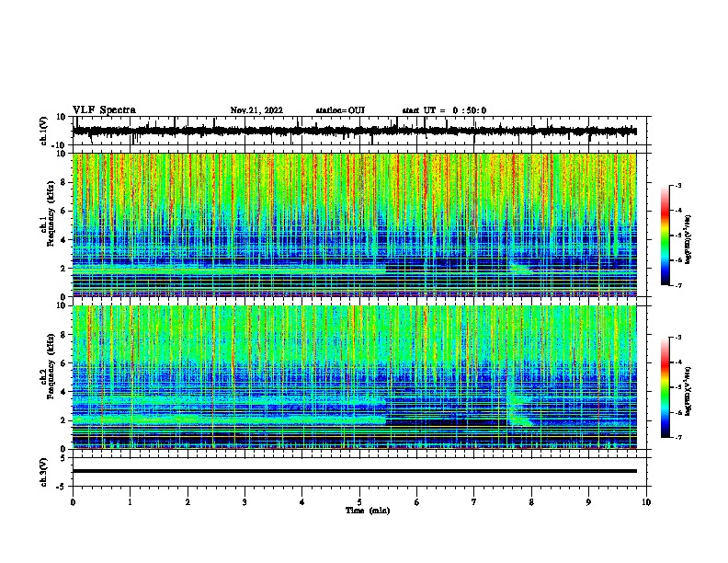Click the "-5" tick on ch.3(V) axis

tap(63, 487)
